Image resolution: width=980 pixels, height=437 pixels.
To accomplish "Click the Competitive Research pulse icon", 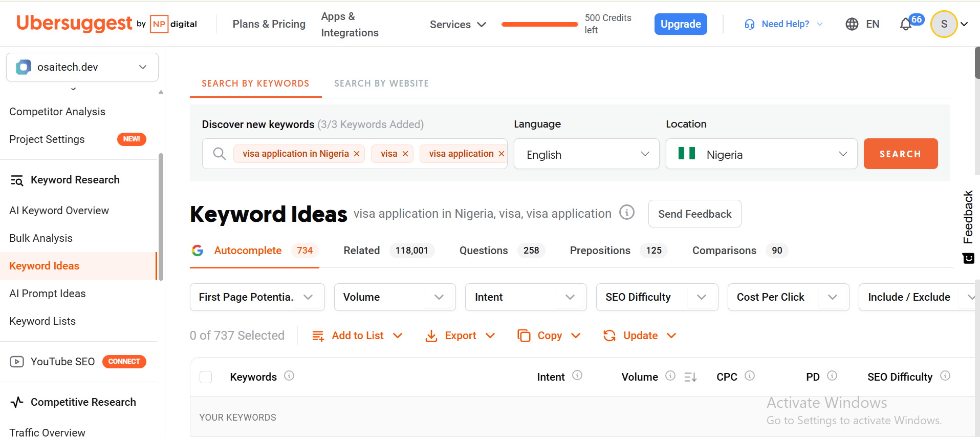I will click(17, 402).
